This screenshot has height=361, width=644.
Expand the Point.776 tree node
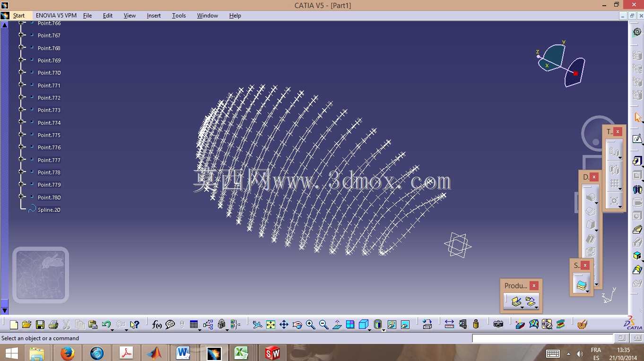tap(21, 147)
